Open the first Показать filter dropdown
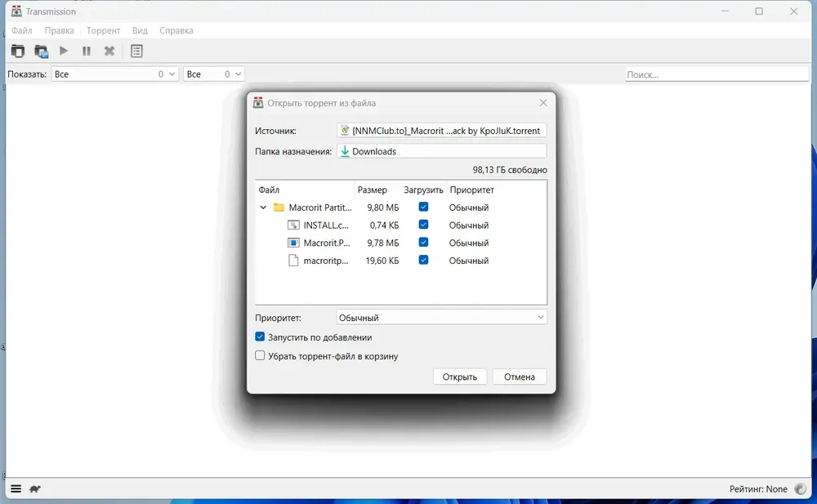Viewport: 817px width, 504px height. 114,74
